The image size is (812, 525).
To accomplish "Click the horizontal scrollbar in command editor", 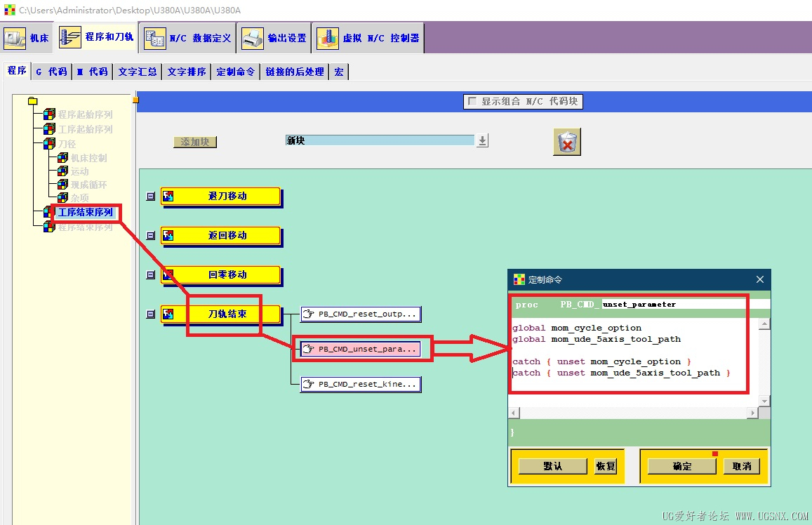I will [x=634, y=413].
